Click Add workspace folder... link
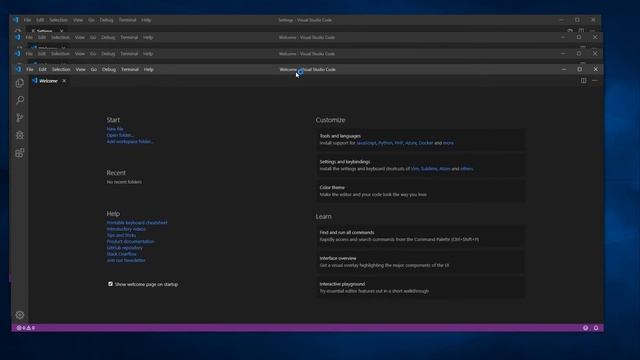The image size is (640, 360). click(x=130, y=142)
